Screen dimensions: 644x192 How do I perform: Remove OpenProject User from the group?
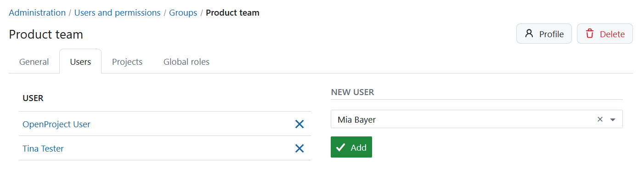[x=299, y=124]
